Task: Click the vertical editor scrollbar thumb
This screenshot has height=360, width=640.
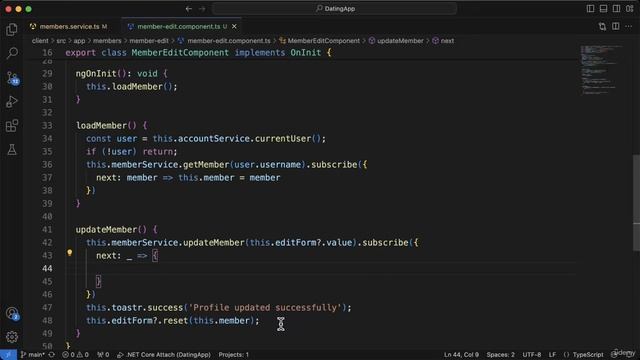Action: (636, 203)
